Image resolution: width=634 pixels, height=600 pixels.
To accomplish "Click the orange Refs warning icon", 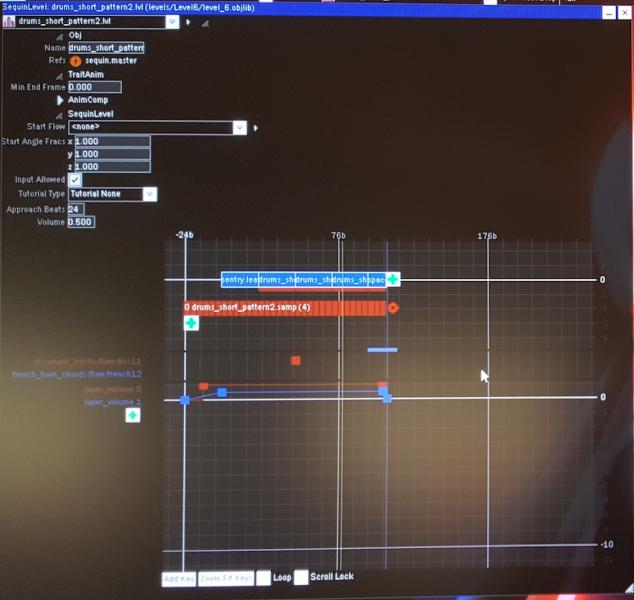I will point(76,61).
